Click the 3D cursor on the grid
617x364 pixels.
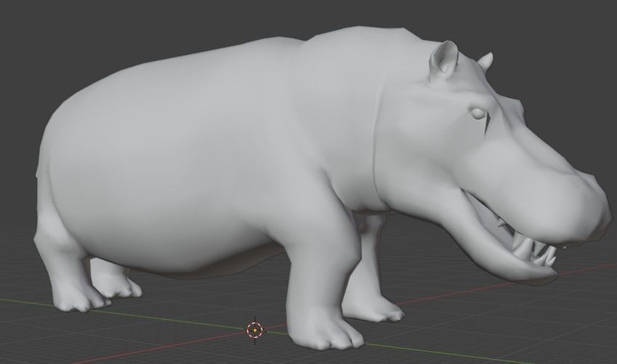coord(254,330)
